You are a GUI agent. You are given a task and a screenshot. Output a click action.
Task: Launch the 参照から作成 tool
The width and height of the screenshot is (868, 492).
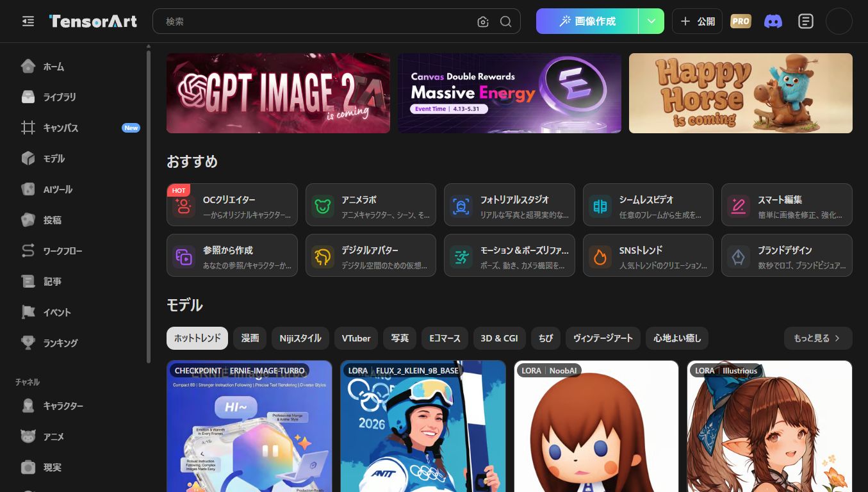click(232, 256)
